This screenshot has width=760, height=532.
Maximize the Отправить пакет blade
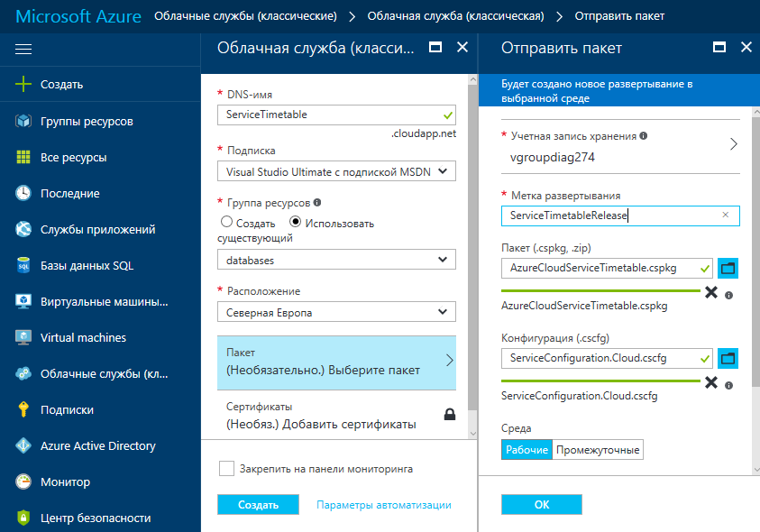tap(719, 47)
